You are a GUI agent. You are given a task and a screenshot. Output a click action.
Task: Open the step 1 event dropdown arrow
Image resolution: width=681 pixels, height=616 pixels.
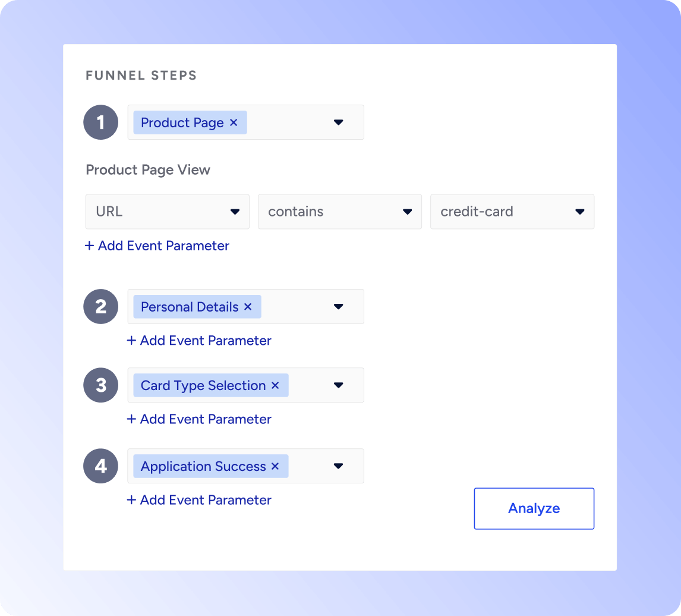click(x=339, y=122)
